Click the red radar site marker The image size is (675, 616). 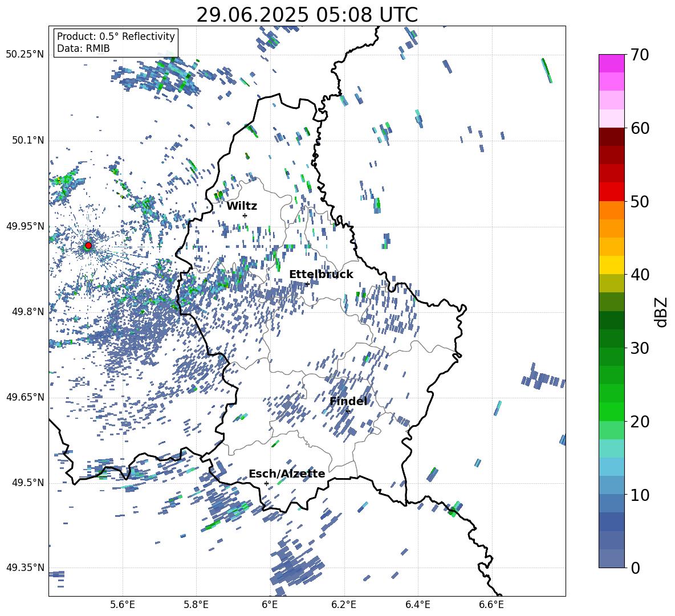88,246
